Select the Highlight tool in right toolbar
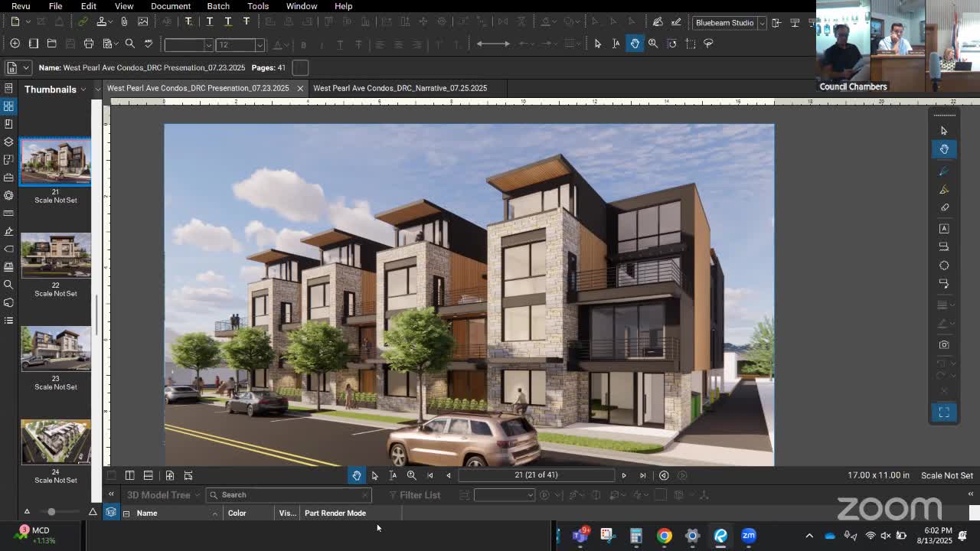Image resolution: width=980 pixels, height=551 pixels. 944,189
